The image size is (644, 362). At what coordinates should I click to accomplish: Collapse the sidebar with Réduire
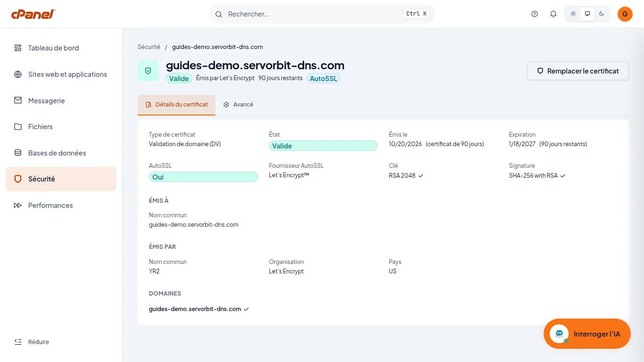(x=32, y=342)
